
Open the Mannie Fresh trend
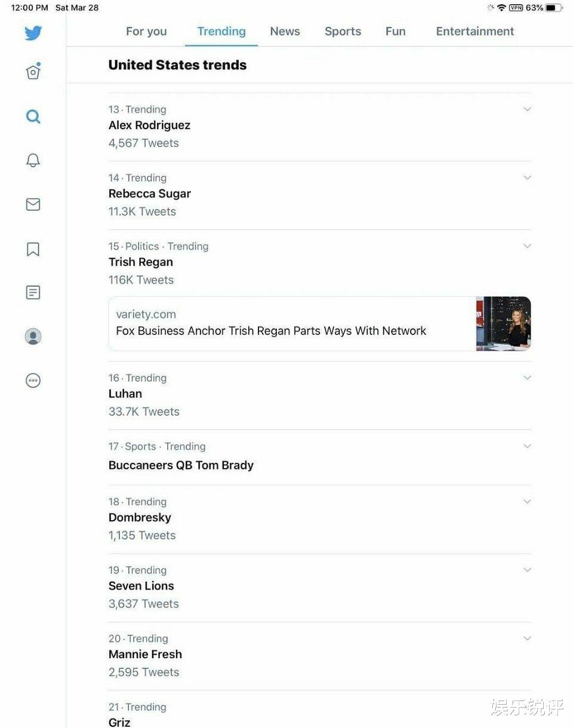[145, 655]
